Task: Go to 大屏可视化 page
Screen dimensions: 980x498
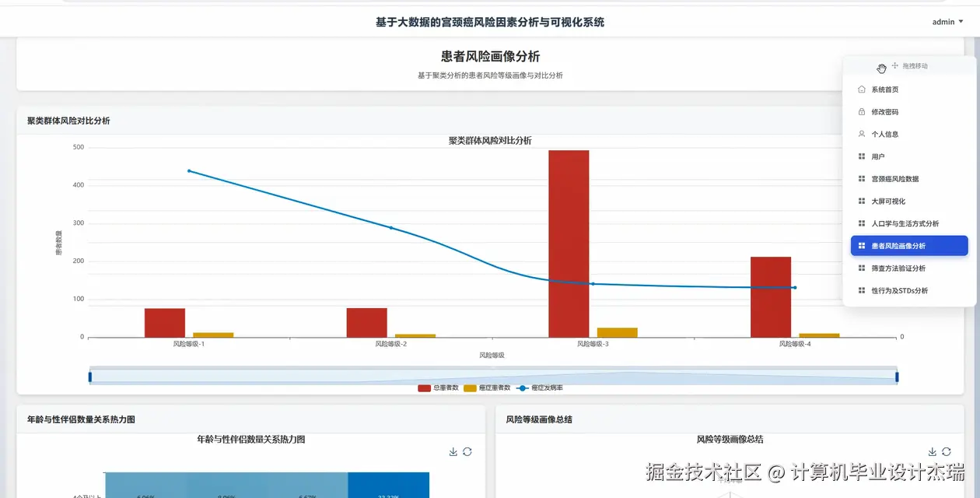Action: click(x=908, y=202)
